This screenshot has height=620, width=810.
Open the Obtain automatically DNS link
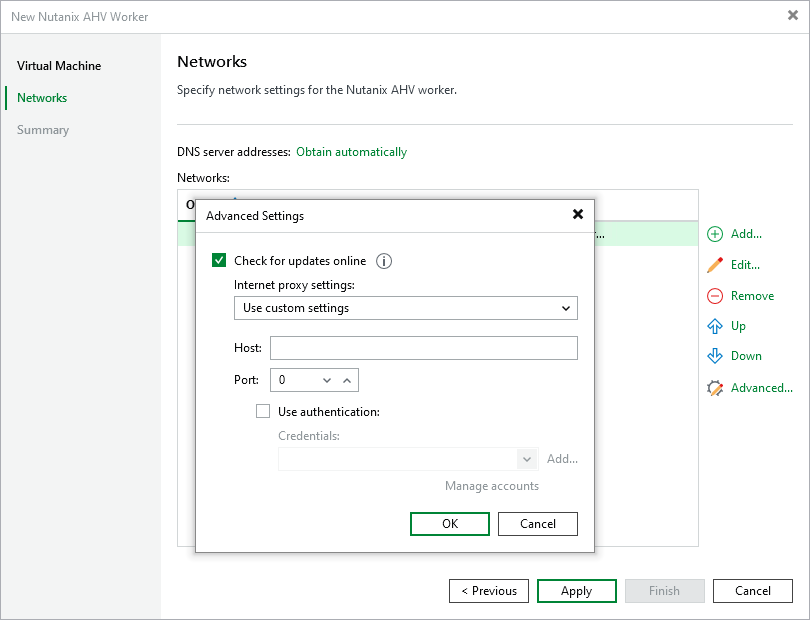351,152
